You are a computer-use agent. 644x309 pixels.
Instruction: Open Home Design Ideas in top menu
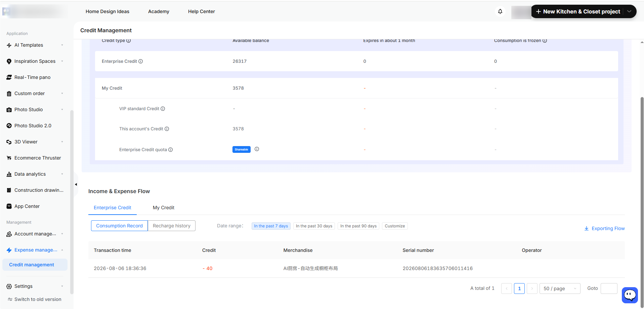pos(108,11)
